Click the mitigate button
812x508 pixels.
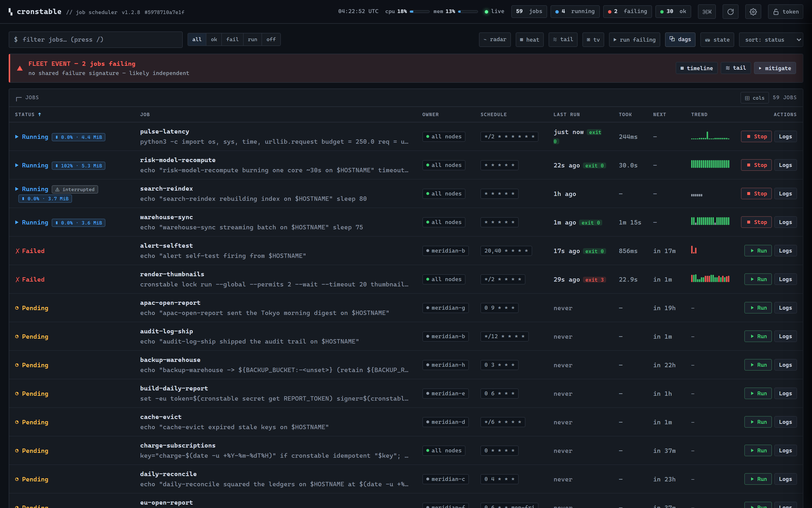click(774, 68)
